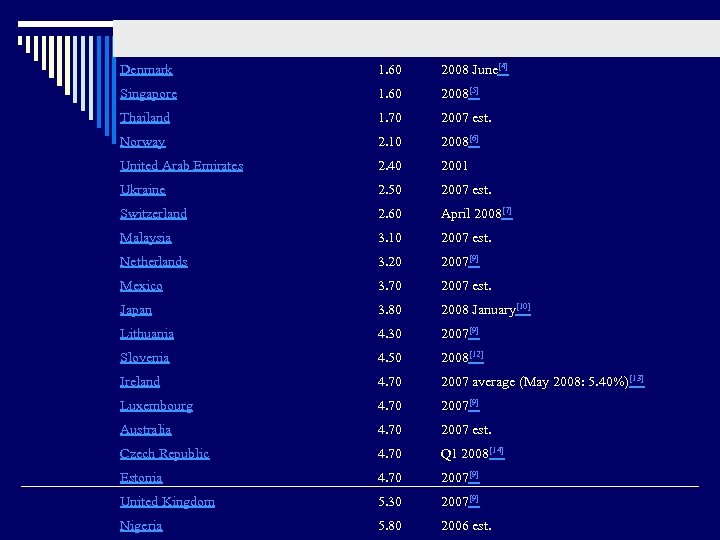Select the 4.30 rate for Lithuania

[390, 334]
